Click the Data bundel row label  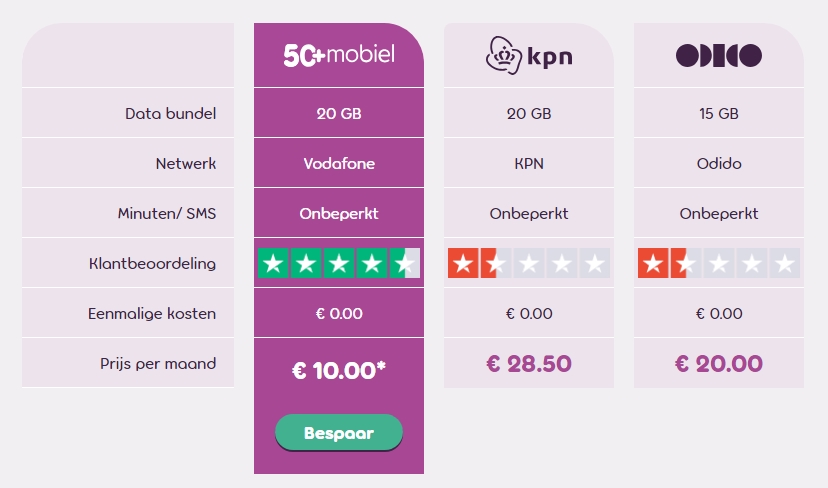pos(171,114)
